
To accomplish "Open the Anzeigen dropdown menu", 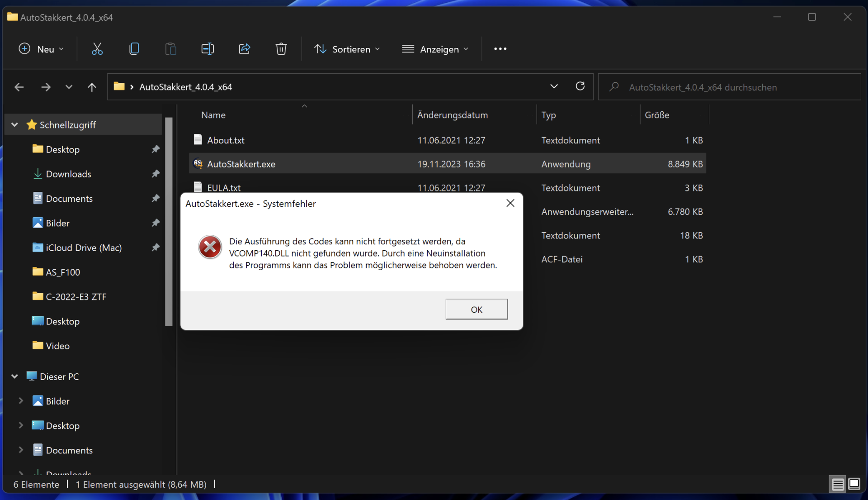I will point(435,49).
